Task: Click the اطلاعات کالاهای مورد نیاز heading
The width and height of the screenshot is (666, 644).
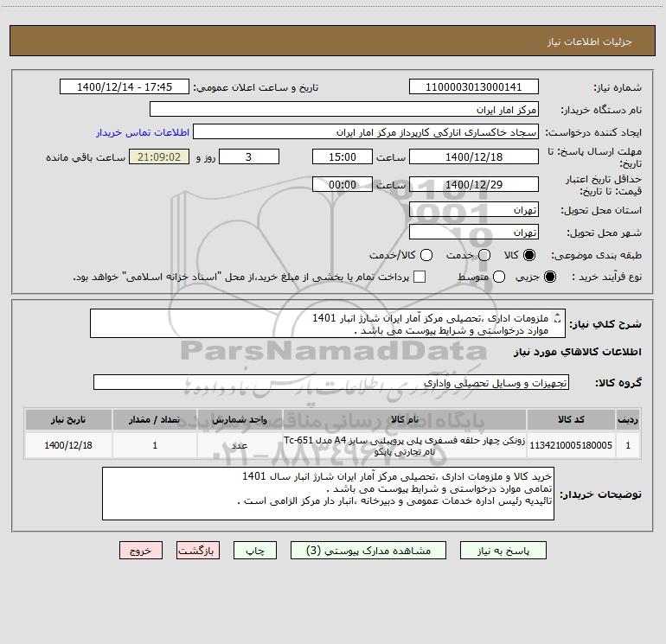Action: [578, 352]
